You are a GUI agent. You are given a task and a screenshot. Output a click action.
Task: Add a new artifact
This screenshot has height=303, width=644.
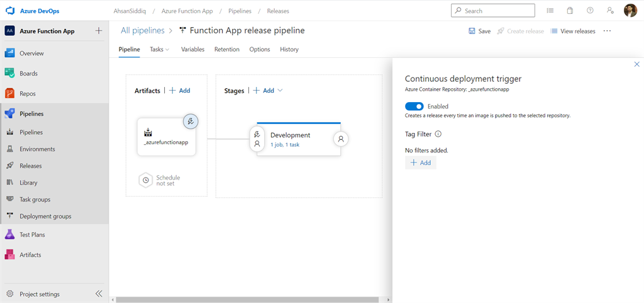[180, 91]
